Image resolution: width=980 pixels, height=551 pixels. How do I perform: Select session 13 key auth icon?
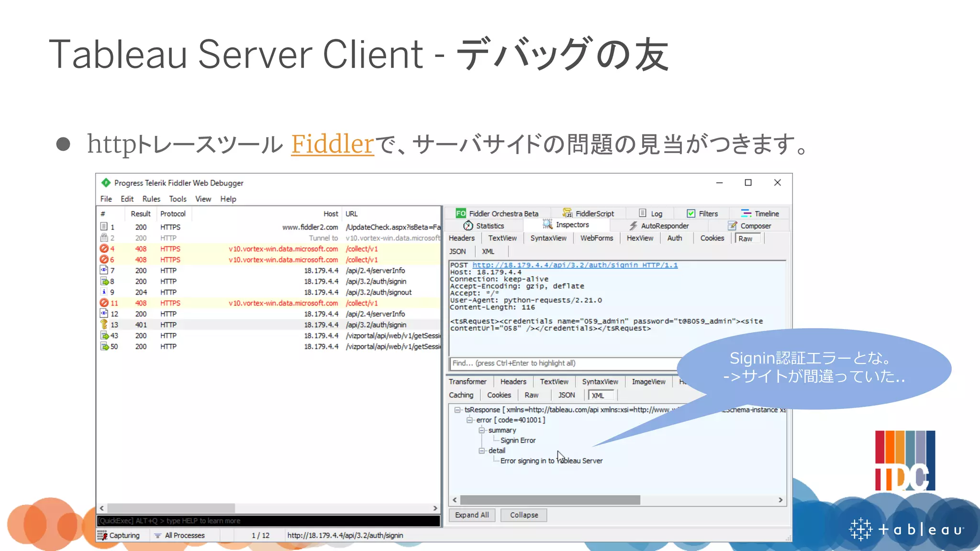tap(104, 324)
